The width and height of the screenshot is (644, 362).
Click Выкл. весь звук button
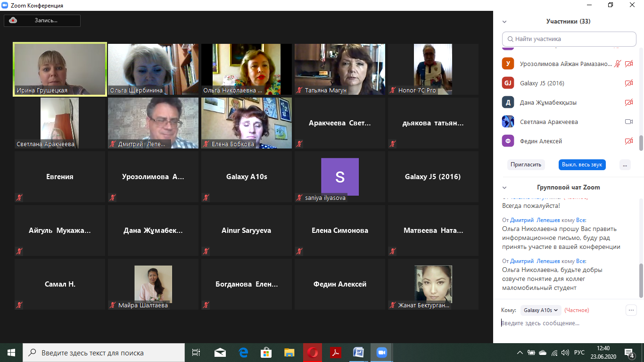[x=582, y=165]
